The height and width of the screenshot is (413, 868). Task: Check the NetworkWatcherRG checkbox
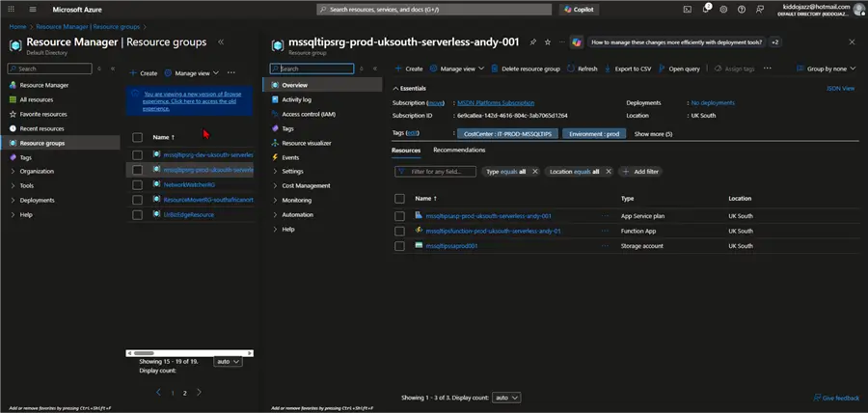(x=137, y=184)
